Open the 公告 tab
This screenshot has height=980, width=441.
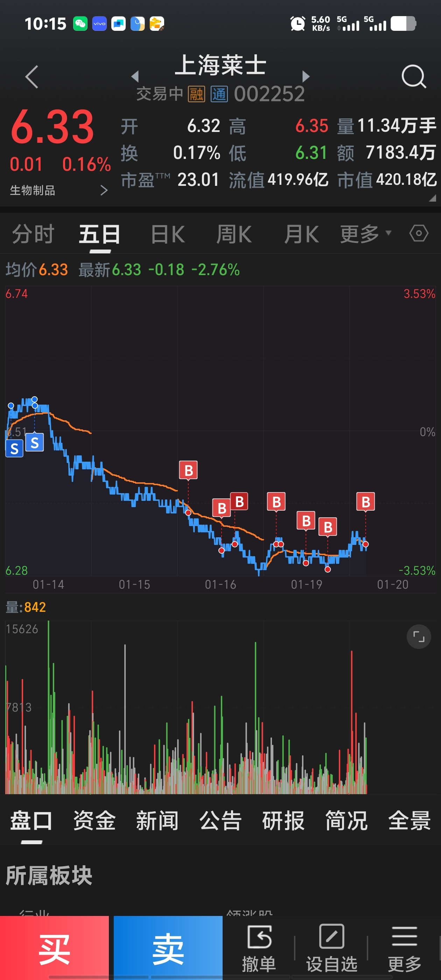click(220, 821)
